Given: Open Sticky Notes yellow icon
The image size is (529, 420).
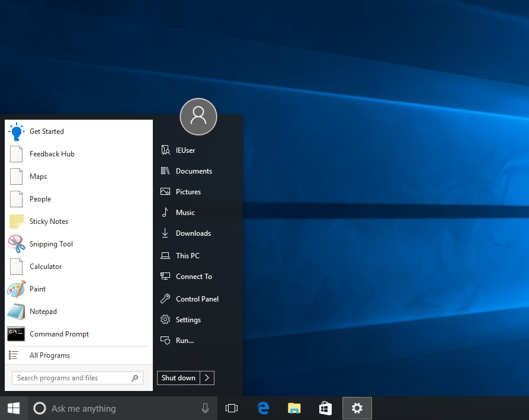Looking at the screenshot, I should (x=17, y=222).
